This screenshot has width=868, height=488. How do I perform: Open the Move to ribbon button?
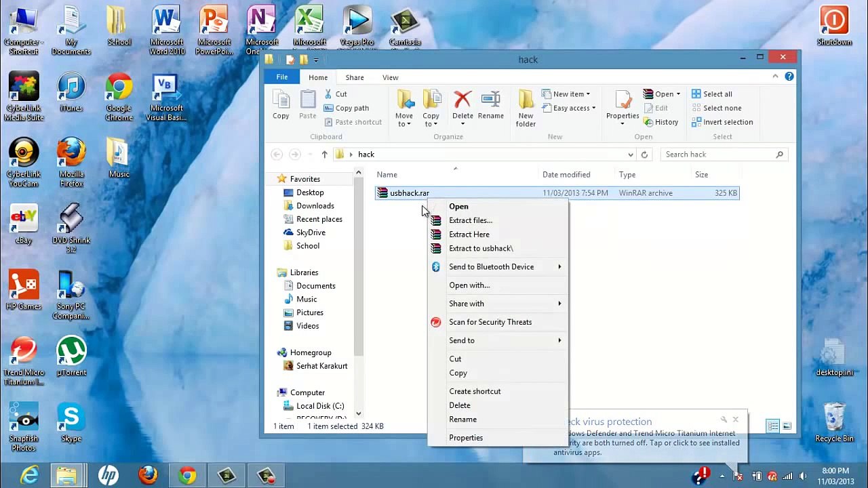(x=404, y=108)
